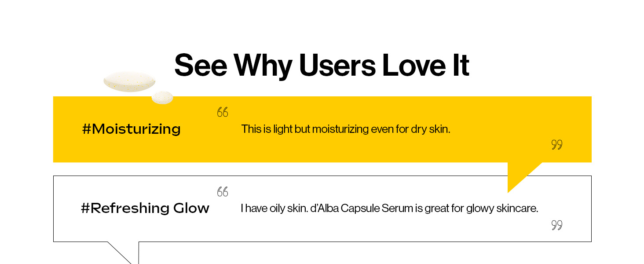Click the word "Why" in the headline

pyautogui.click(x=263, y=65)
